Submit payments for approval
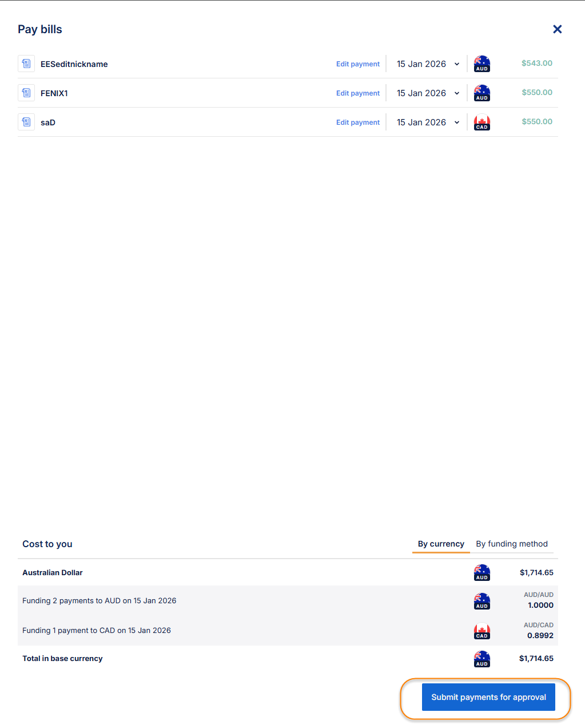The height and width of the screenshot is (728, 585). coord(488,697)
